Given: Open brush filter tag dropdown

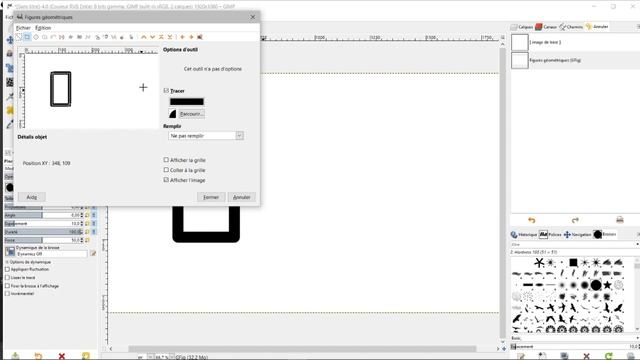Looking at the screenshot, I should click(637, 244).
